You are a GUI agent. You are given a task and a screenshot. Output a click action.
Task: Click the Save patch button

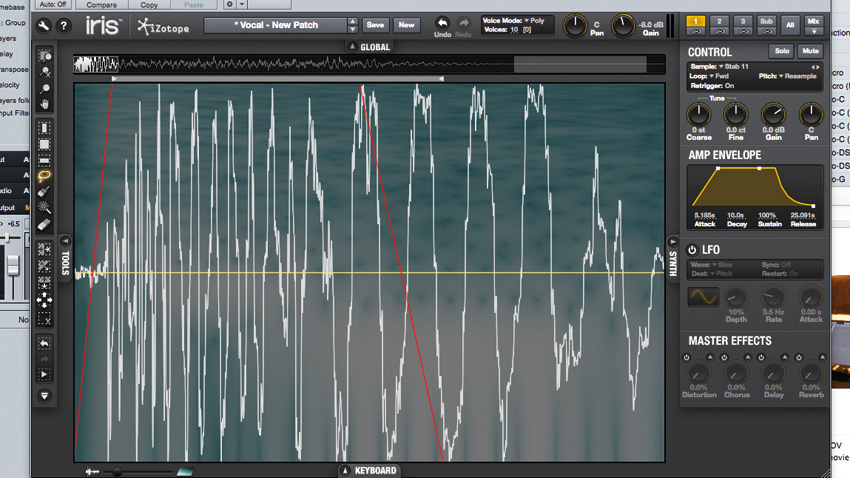375,25
